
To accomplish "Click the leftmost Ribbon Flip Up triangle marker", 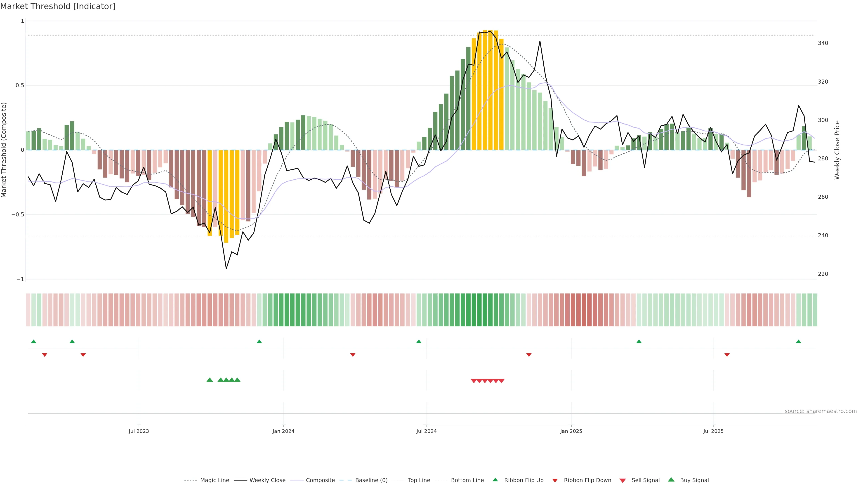I will 33,342.
